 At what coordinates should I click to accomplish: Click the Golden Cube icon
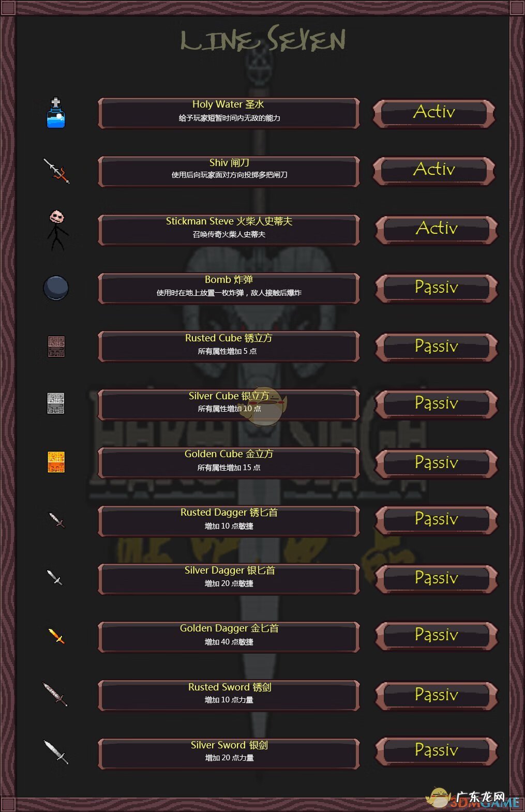tap(56, 462)
